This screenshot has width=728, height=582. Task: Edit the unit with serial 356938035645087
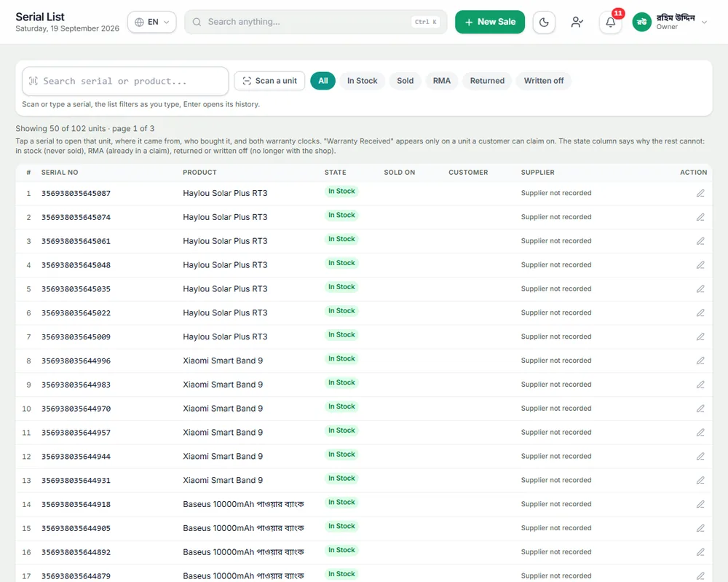700,193
